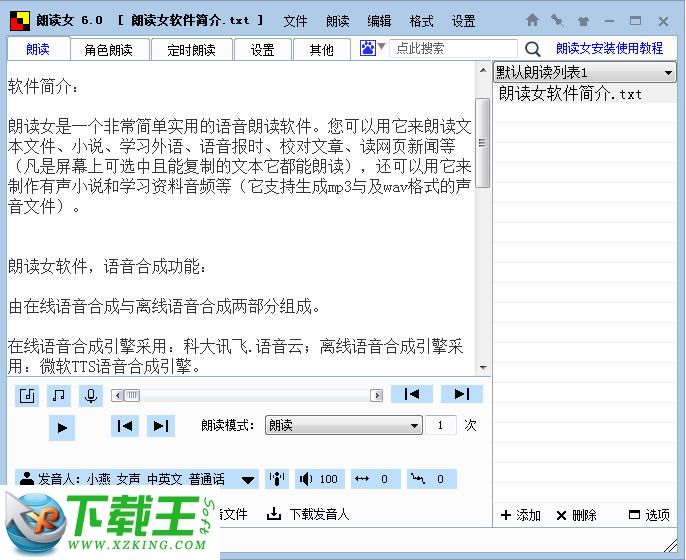
Task: Select 朗读女软件简介.txt in the playlist
Action: 584,93
